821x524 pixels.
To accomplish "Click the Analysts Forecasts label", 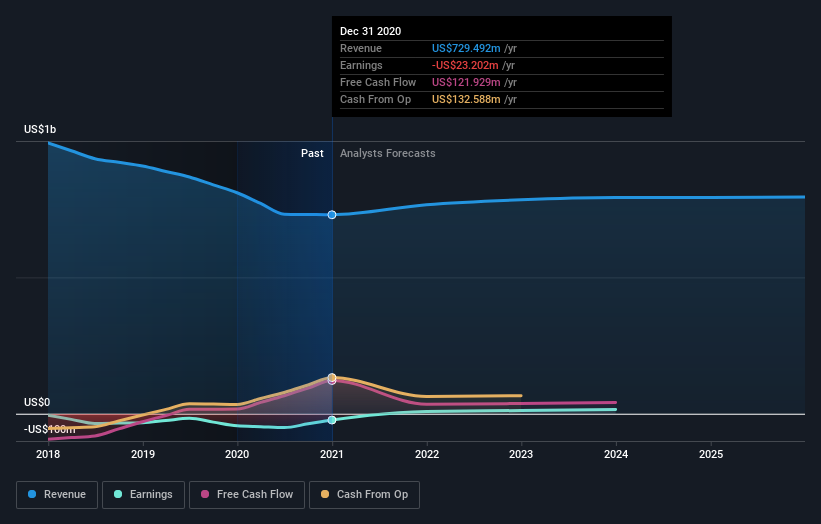I will (x=387, y=153).
